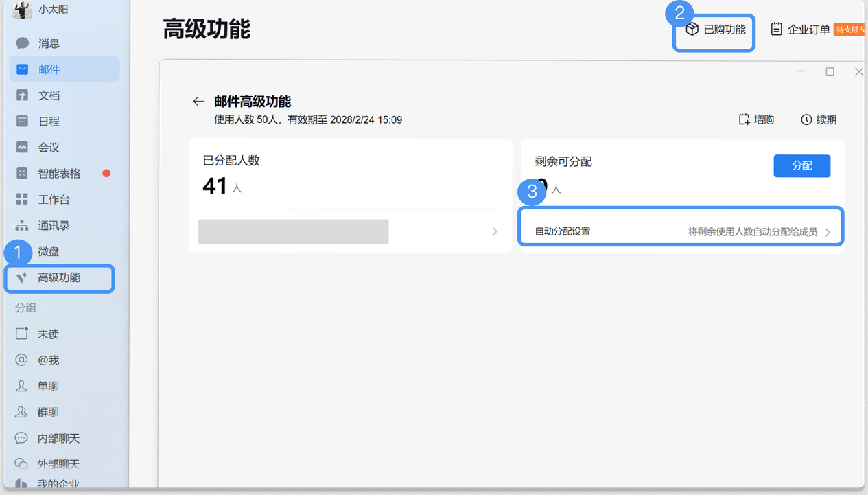This screenshot has width=868, height=495.
Task: Select 高级功能 in the sidebar
Action: click(x=58, y=278)
